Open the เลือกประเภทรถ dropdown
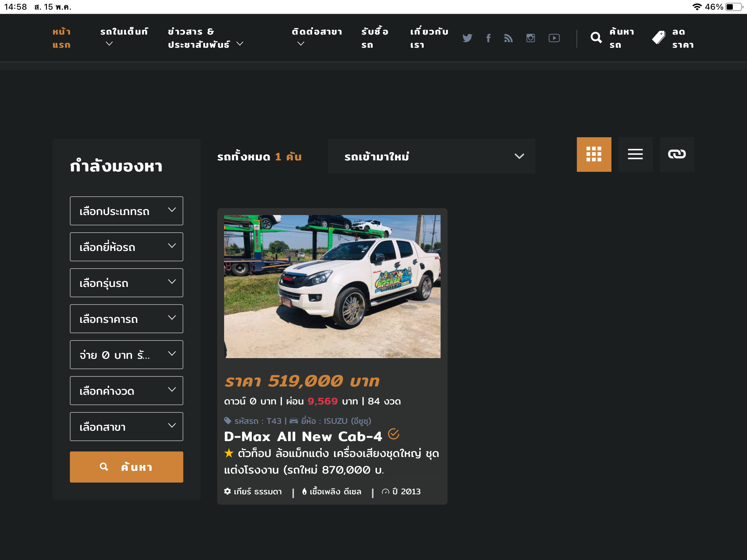The height and width of the screenshot is (560, 747). 126,211
